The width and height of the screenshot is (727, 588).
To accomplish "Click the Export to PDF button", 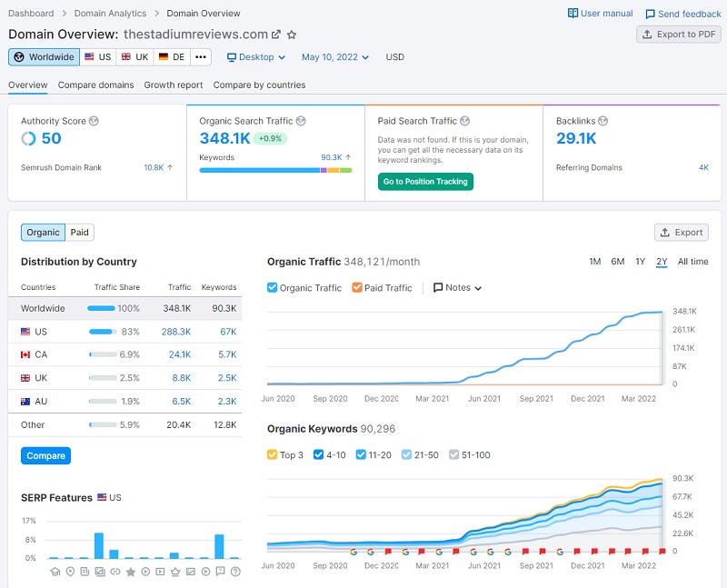I will click(x=679, y=35).
